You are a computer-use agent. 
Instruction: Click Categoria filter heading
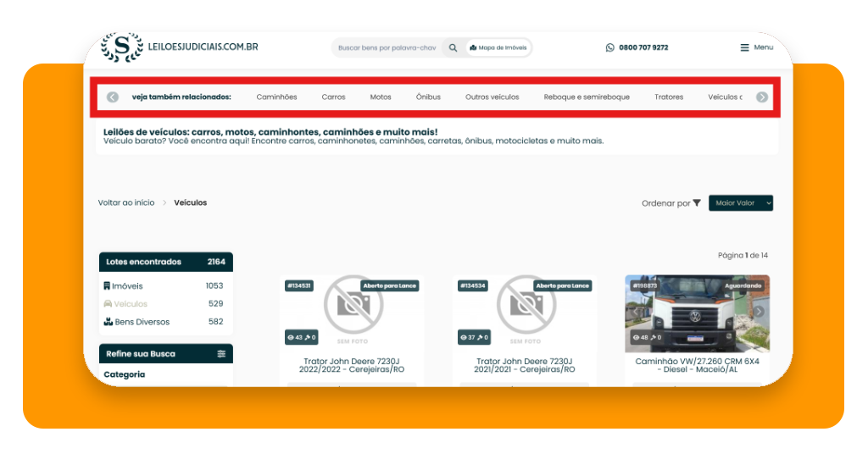coord(125,374)
